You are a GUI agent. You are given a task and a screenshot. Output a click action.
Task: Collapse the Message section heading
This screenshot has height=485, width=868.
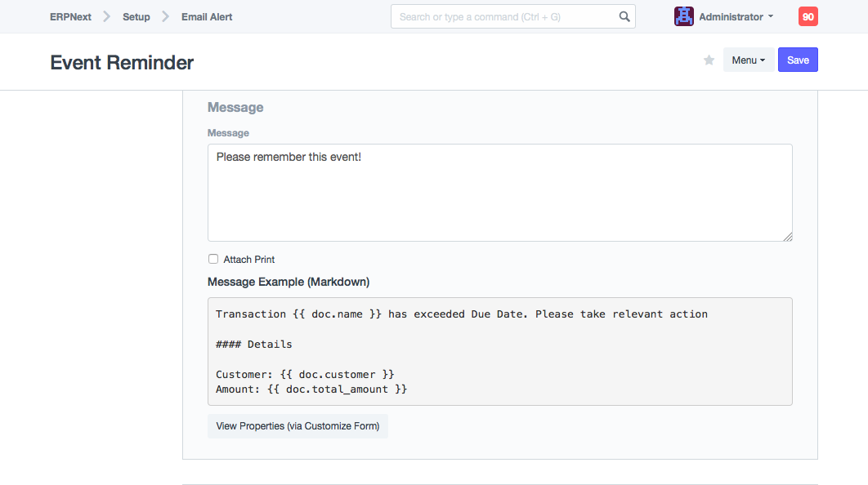235,107
